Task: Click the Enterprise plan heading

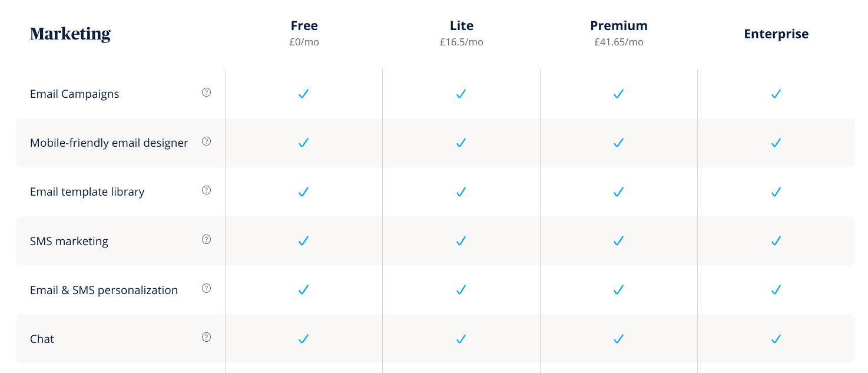Action: [776, 34]
